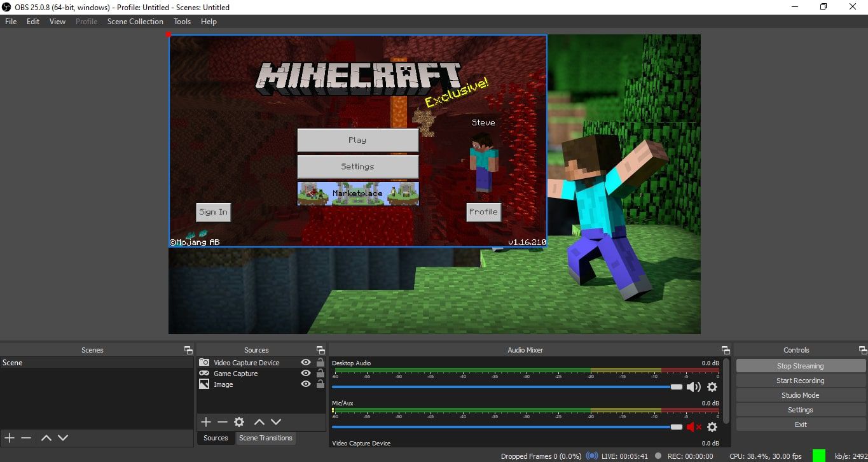Hide the Image source
The image size is (868, 462).
point(306,384)
